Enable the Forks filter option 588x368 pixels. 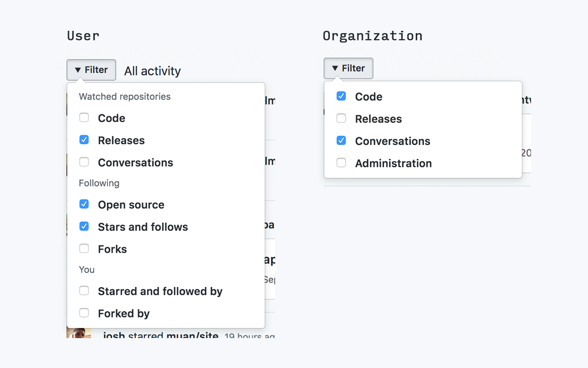(84, 248)
